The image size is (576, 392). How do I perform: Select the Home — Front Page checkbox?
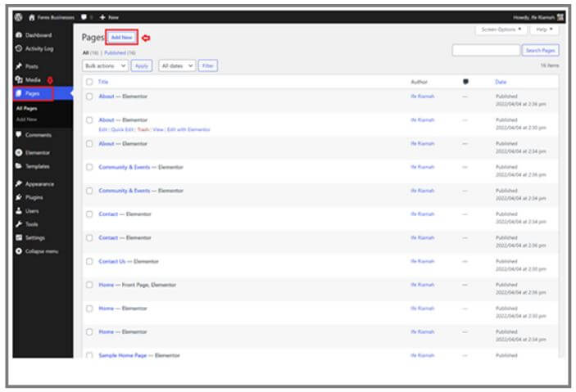pos(89,285)
